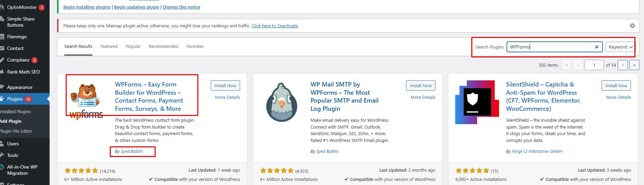Open Plugin File Editor submenu item
Image resolution: width=644 pixels, height=185 pixels.
coord(16,131)
